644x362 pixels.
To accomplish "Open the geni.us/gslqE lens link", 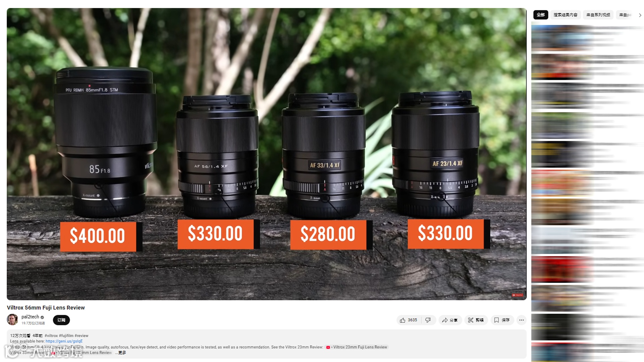I will pos(64,341).
